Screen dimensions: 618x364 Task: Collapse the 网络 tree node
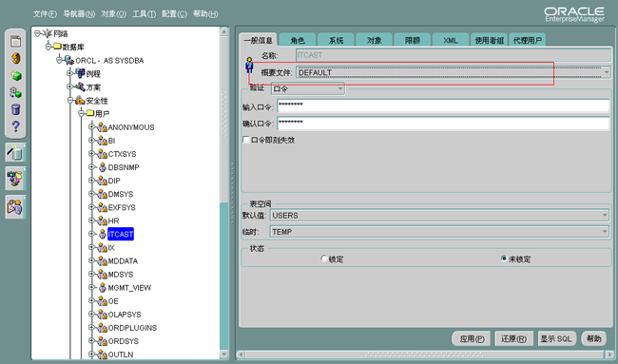coord(37,33)
